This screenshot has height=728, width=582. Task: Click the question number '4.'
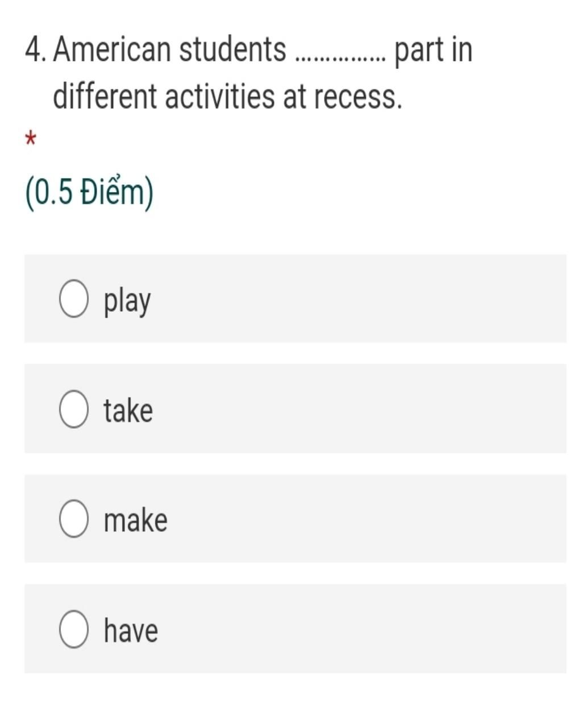coord(37,49)
